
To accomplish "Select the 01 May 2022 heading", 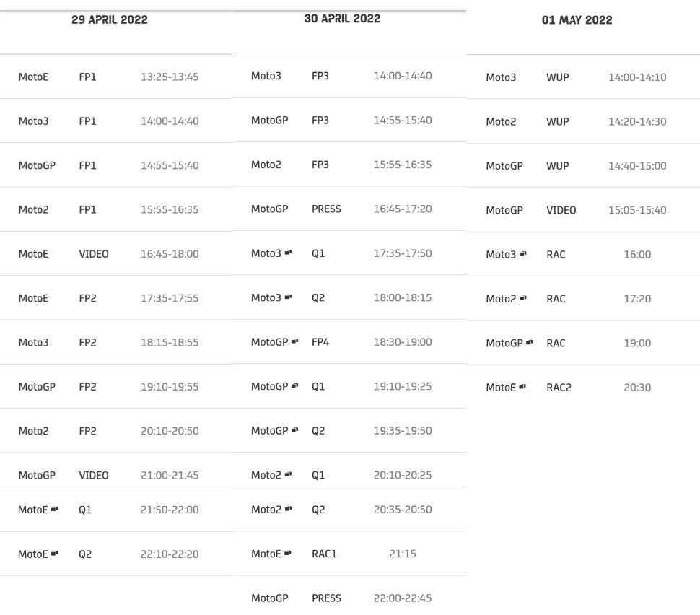I will click(577, 21).
